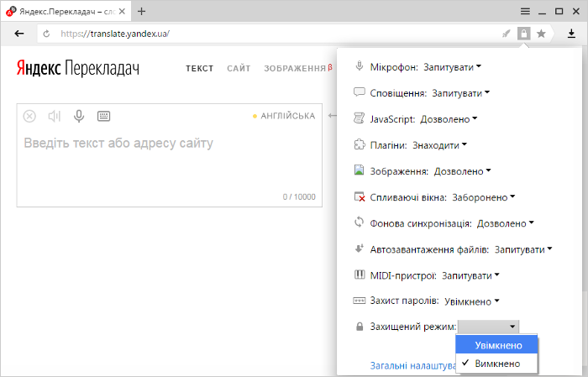Click the browser back arrow
Image resolution: width=588 pixels, height=377 pixels.
(x=19, y=34)
